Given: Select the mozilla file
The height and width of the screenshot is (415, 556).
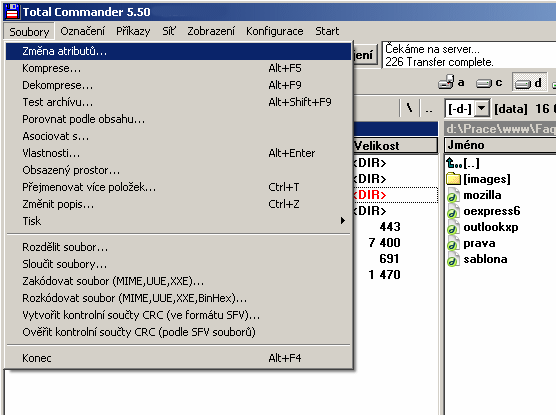Looking at the screenshot, I should pos(474,195).
